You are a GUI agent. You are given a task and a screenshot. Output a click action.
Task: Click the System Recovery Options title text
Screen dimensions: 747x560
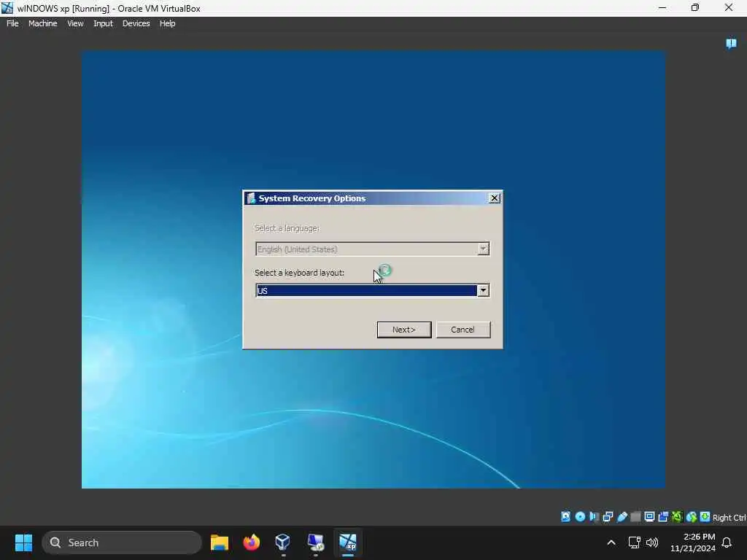click(x=312, y=198)
